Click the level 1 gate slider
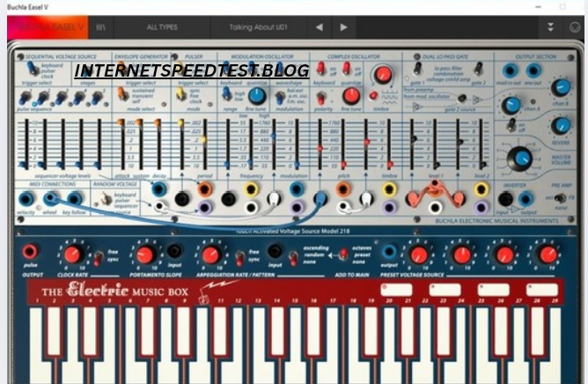The height and width of the screenshot is (384, 588). pyautogui.click(x=435, y=144)
